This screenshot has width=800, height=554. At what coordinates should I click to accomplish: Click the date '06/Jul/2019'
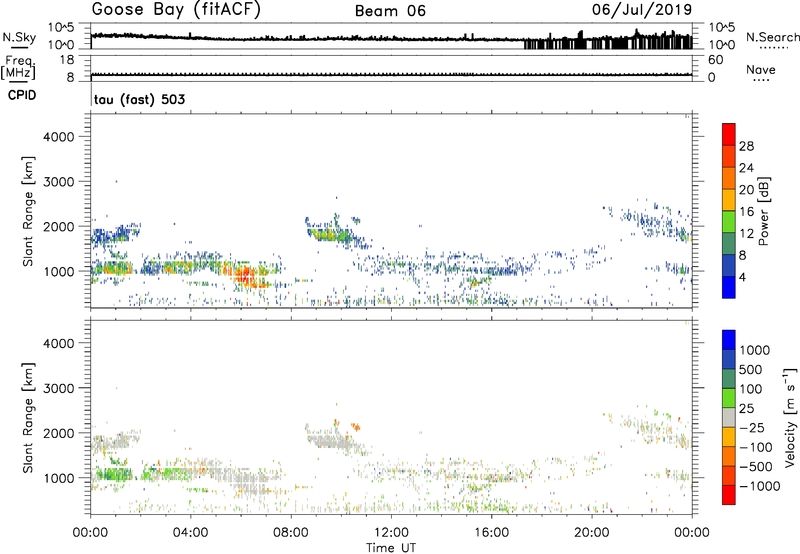pyautogui.click(x=642, y=10)
